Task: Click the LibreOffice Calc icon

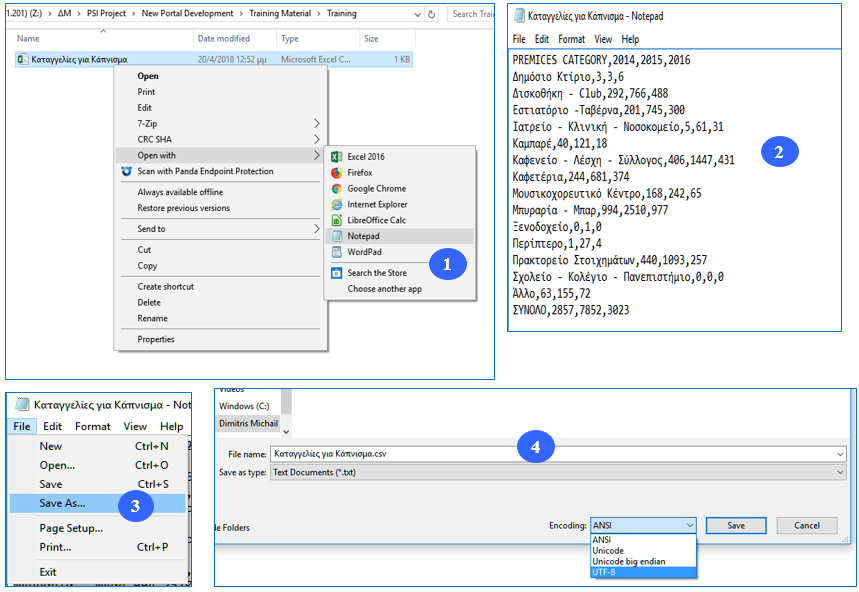Action: click(x=337, y=220)
